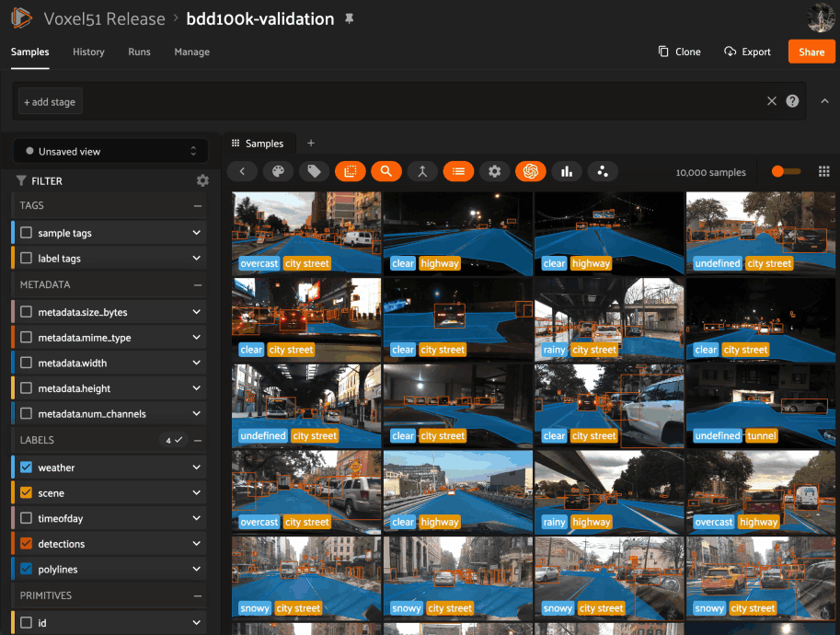Open the sort by similarity search icon
The image size is (840, 635).
pos(386,171)
